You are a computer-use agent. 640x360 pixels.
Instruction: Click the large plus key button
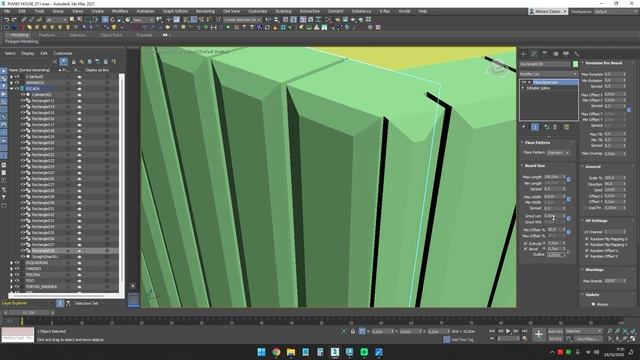click(539, 334)
